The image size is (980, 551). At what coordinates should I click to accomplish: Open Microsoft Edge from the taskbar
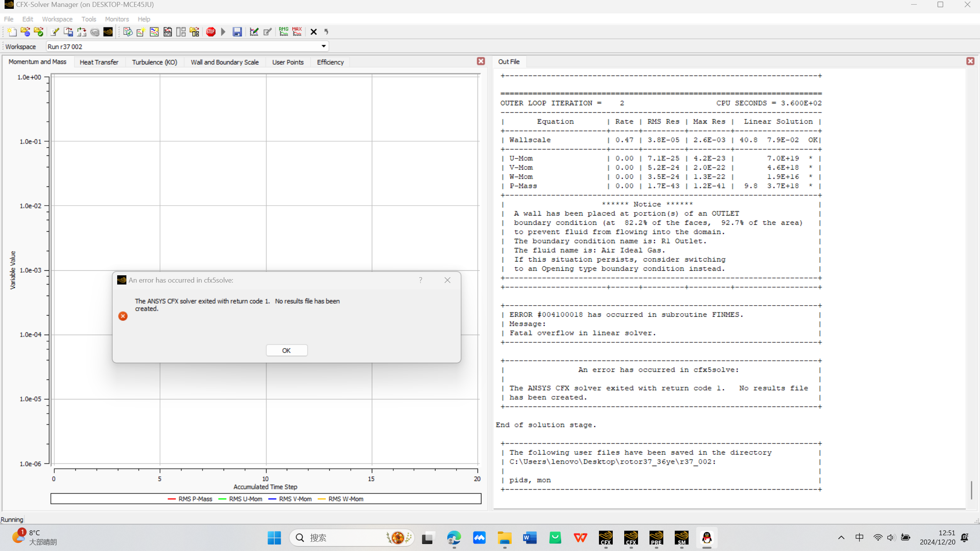tap(454, 538)
